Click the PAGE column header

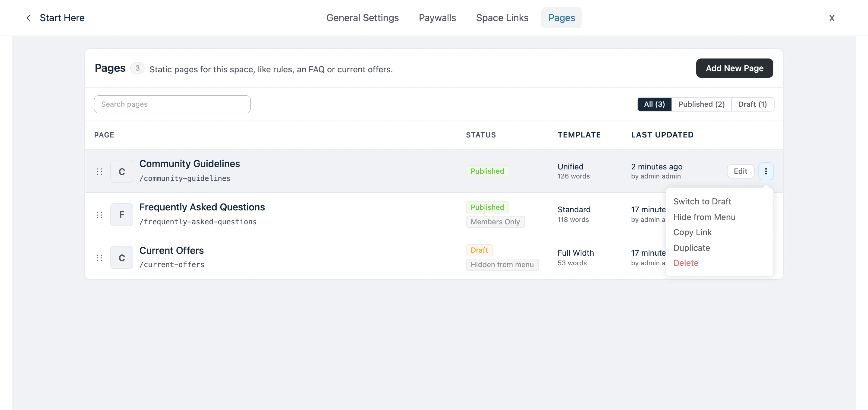point(104,135)
